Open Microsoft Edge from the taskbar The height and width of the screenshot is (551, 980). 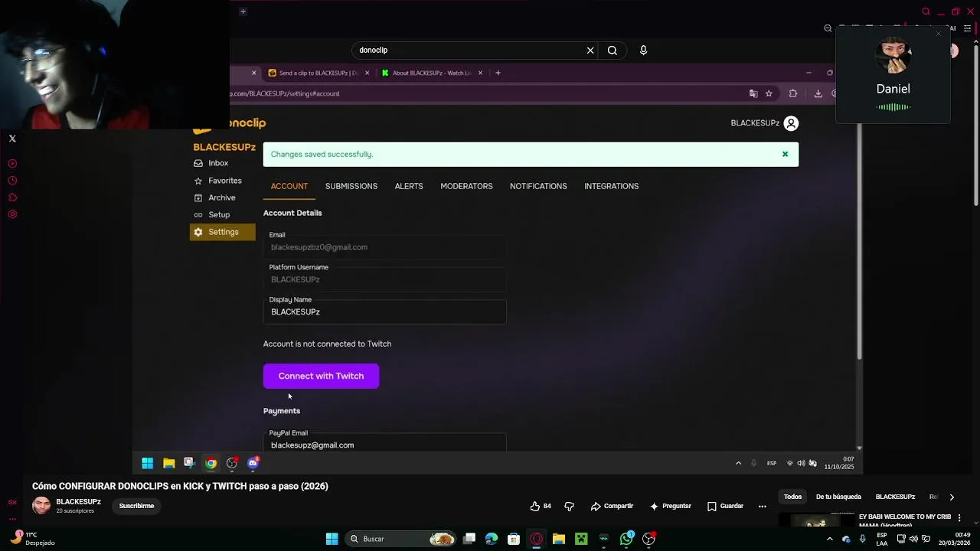[492, 539]
